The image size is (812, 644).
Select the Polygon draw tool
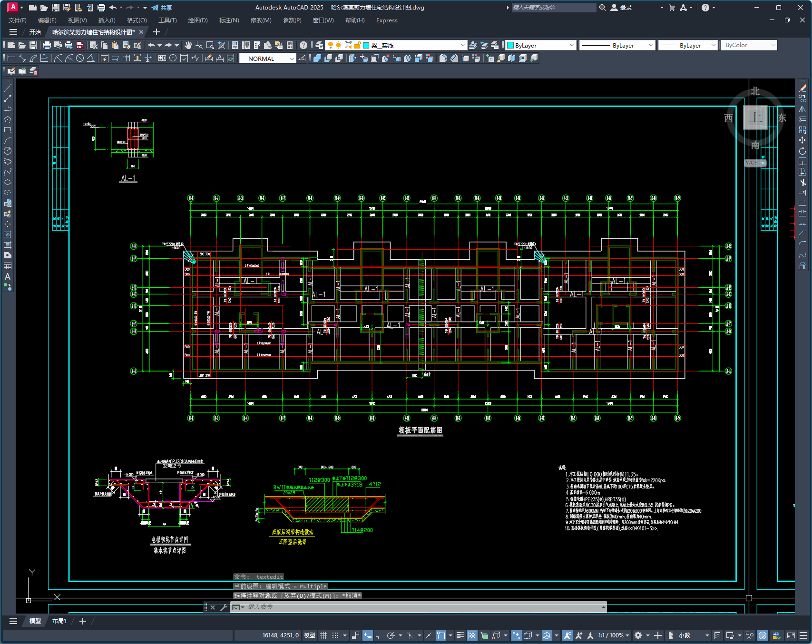8,119
